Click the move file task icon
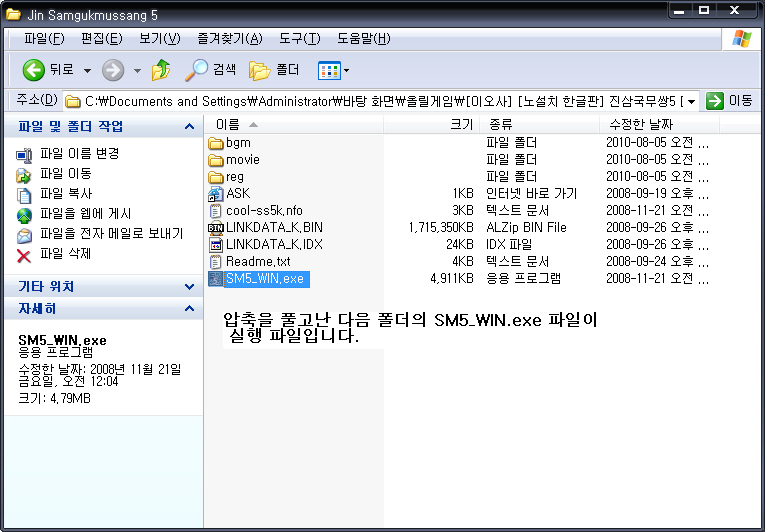This screenshot has width=765, height=532. [x=24, y=175]
